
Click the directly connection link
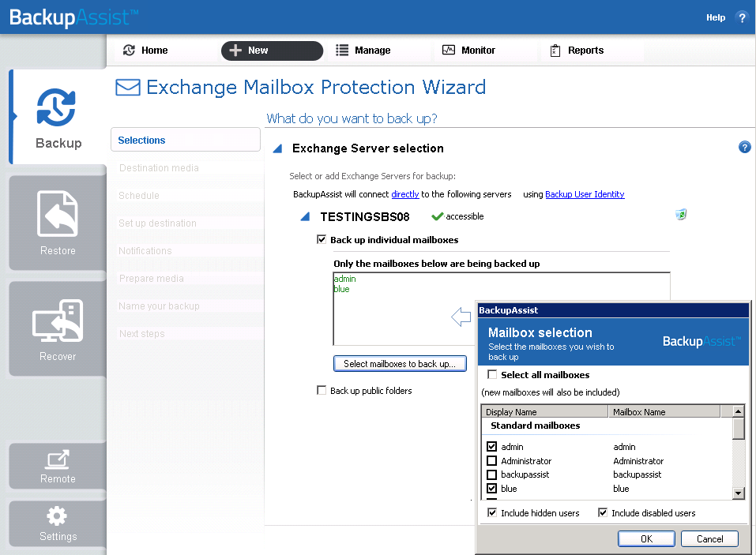[x=405, y=194]
